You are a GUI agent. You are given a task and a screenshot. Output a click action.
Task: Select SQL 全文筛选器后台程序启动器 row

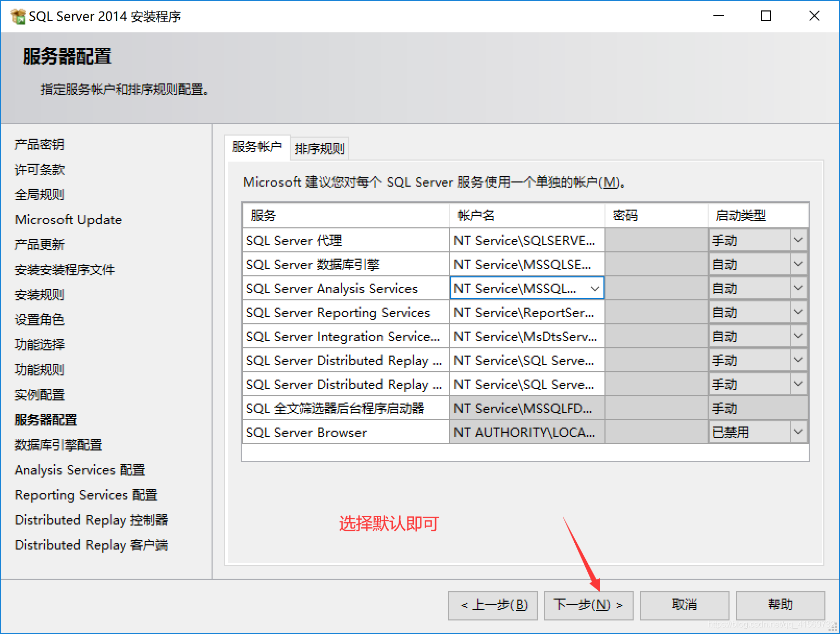(x=346, y=408)
